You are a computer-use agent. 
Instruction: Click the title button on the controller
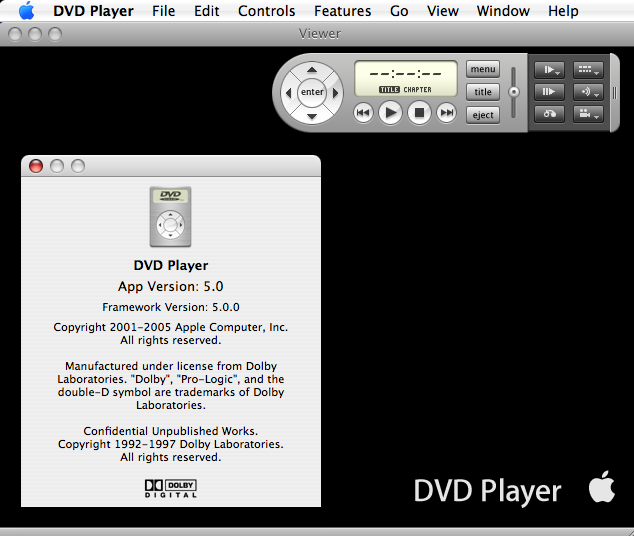click(483, 92)
